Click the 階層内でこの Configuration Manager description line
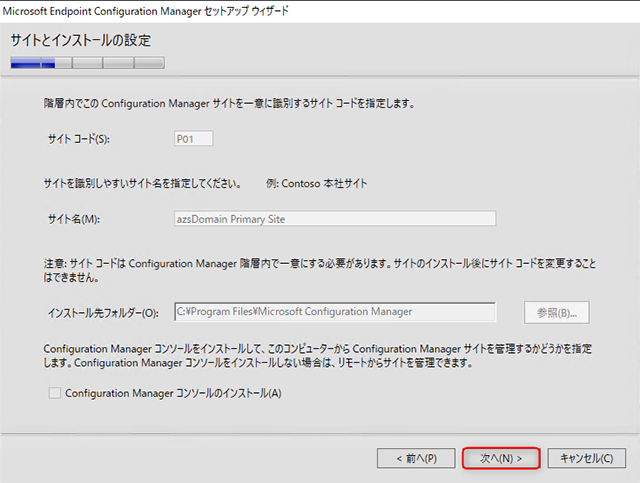The height and width of the screenshot is (483, 640). [229, 103]
